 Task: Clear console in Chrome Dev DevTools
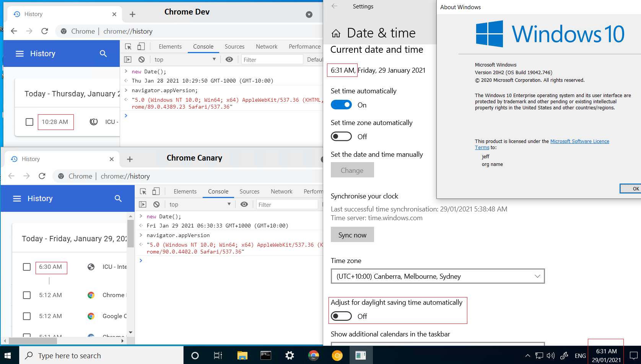point(142,60)
